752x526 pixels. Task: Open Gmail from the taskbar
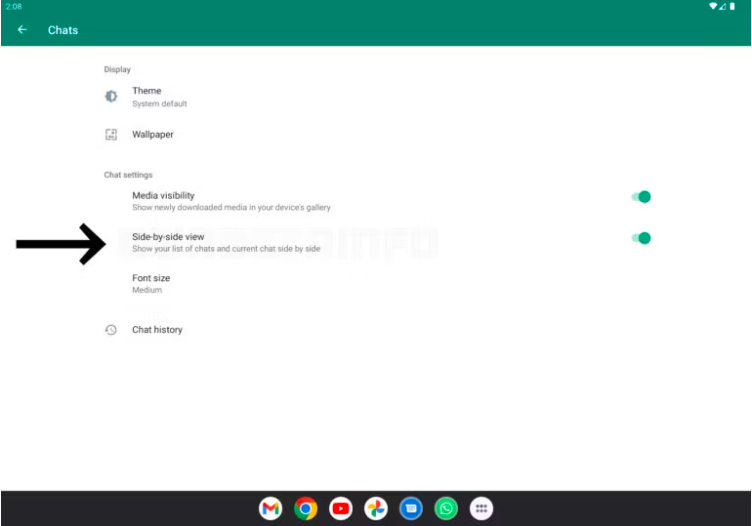click(270, 509)
